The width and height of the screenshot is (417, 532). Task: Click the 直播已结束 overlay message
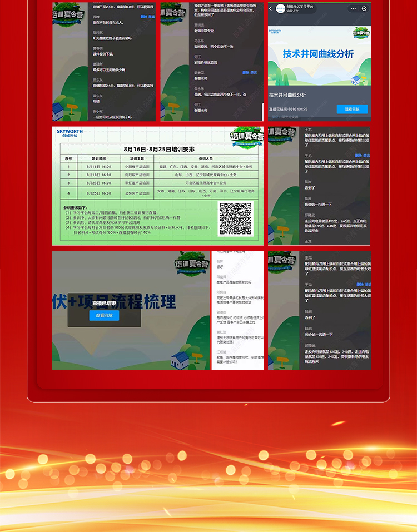click(104, 304)
